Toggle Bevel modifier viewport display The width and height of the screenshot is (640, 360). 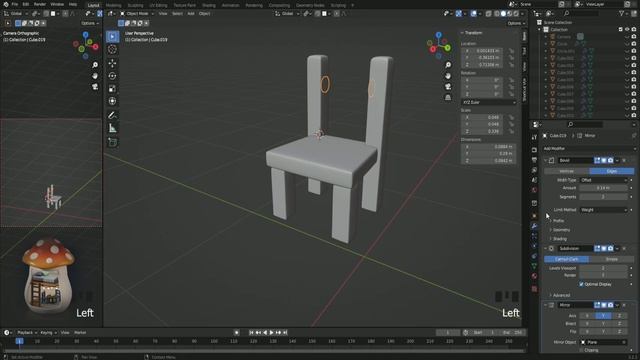[x=604, y=160]
